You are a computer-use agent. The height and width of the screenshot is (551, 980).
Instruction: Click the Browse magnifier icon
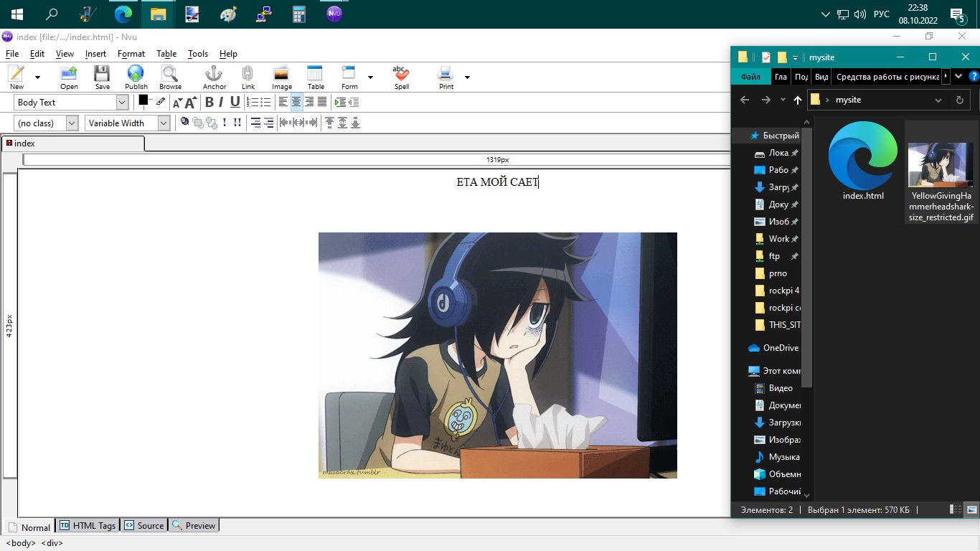coord(170,77)
